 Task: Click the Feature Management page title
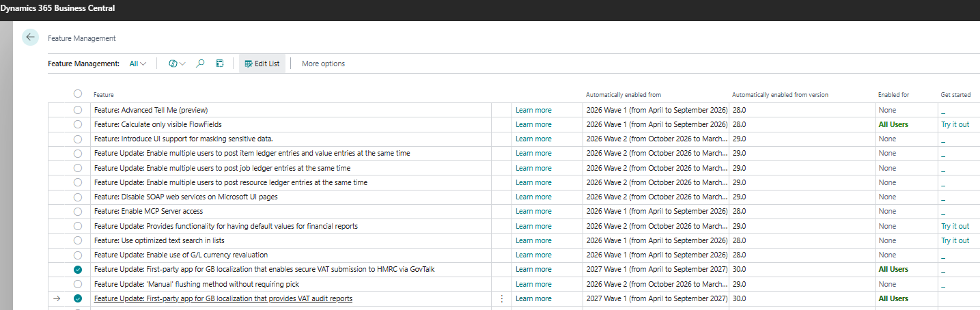tap(82, 38)
